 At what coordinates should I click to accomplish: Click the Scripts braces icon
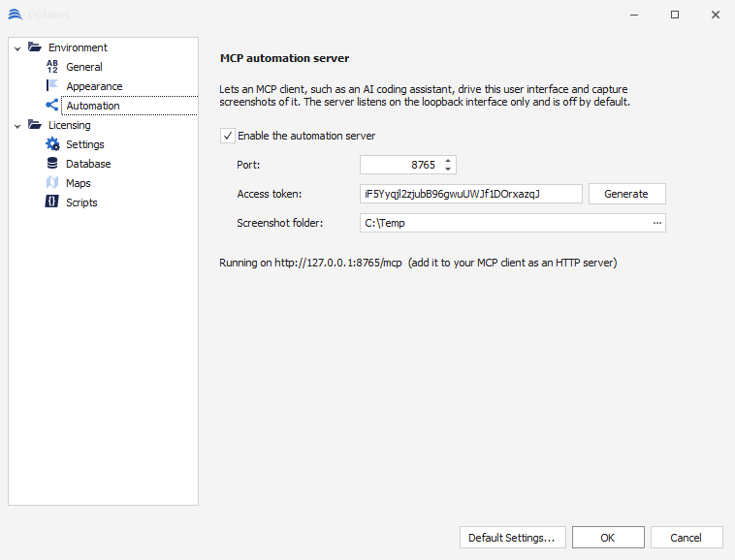coord(51,202)
